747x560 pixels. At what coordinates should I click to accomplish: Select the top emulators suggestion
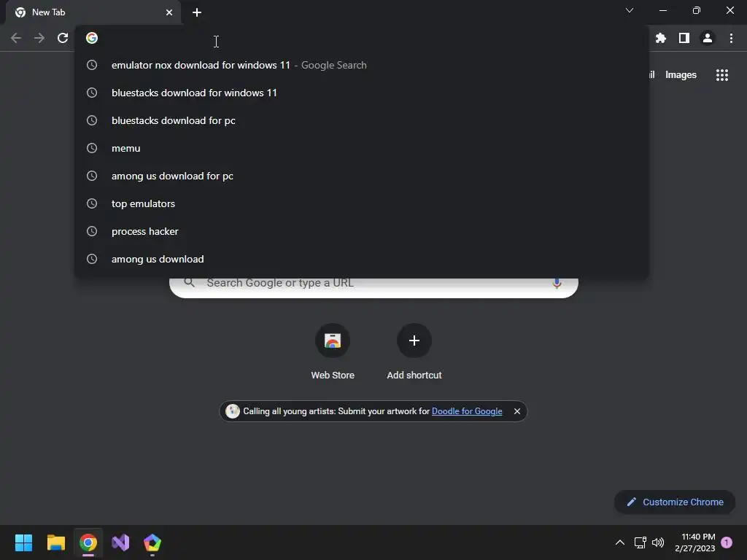[362, 204]
